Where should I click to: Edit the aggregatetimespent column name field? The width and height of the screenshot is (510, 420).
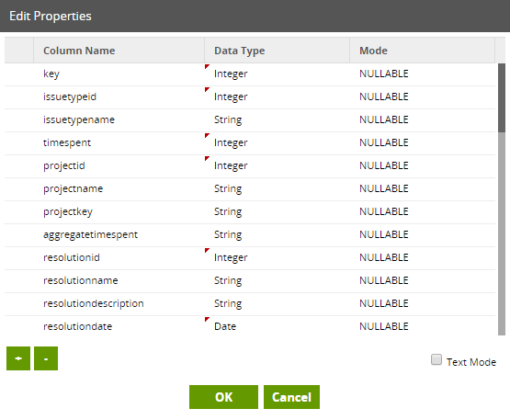(x=119, y=234)
